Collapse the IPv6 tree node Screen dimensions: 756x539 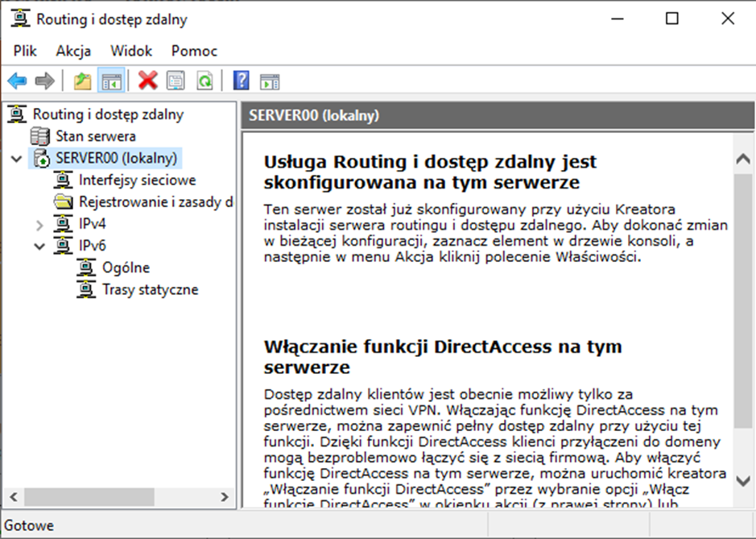[x=40, y=246]
